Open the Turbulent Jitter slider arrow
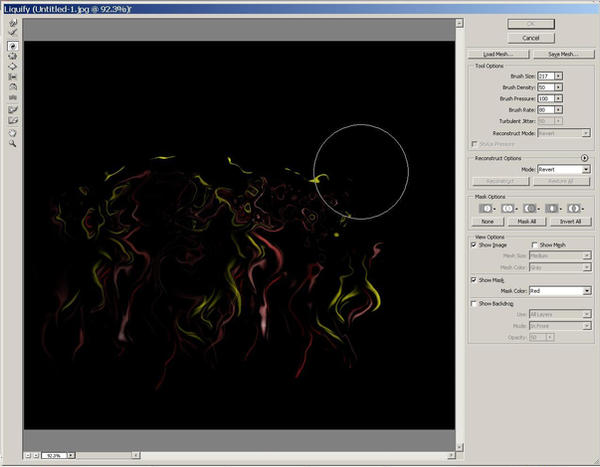 point(558,121)
